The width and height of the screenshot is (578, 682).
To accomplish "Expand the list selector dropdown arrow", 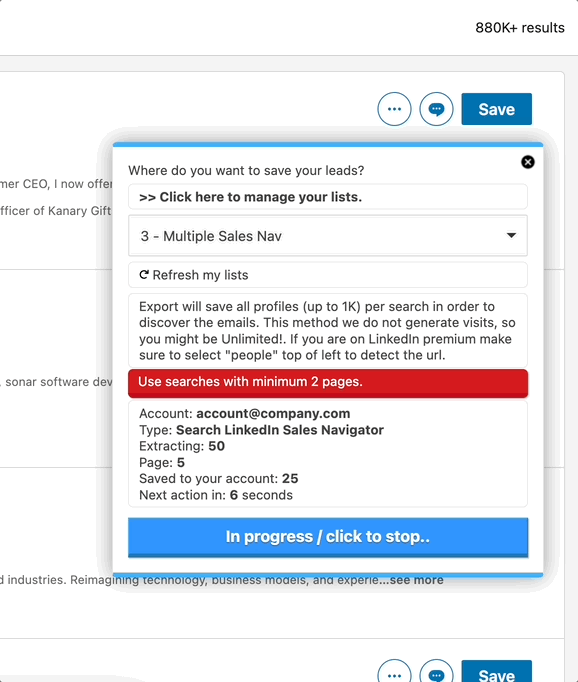I will click(511, 235).
